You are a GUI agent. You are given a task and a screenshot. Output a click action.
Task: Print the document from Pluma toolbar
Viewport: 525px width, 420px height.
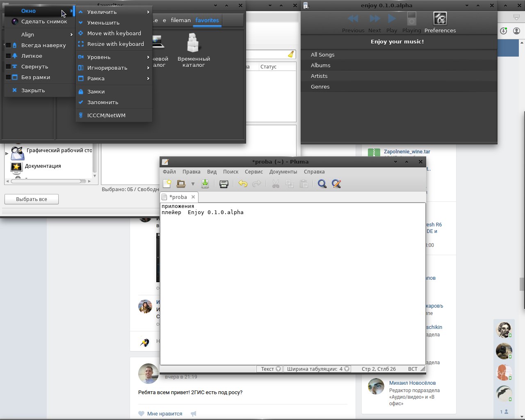click(x=224, y=184)
